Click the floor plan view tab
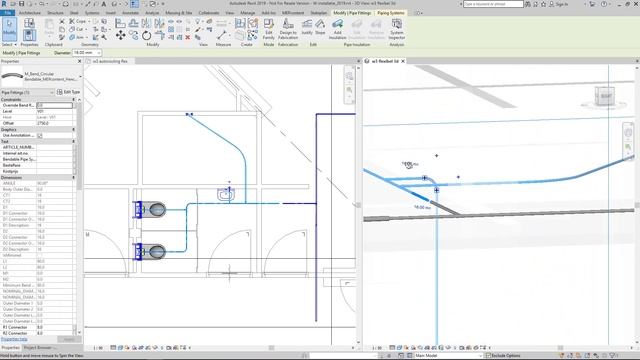The height and width of the screenshot is (360, 640). [x=110, y=61]
